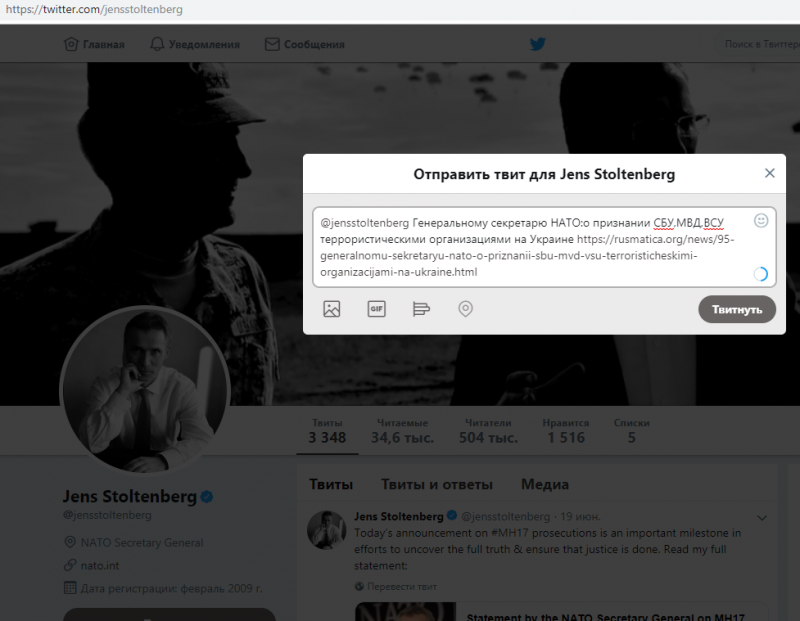
Task: Click the browser URL twitter.com/jensstoltenberg
Action: [x=94, y=10]
